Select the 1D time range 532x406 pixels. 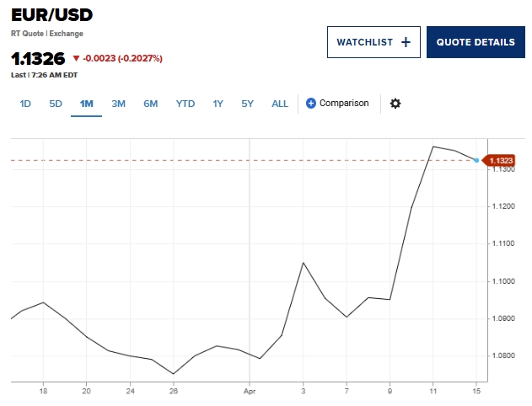(x=25, y=104)
